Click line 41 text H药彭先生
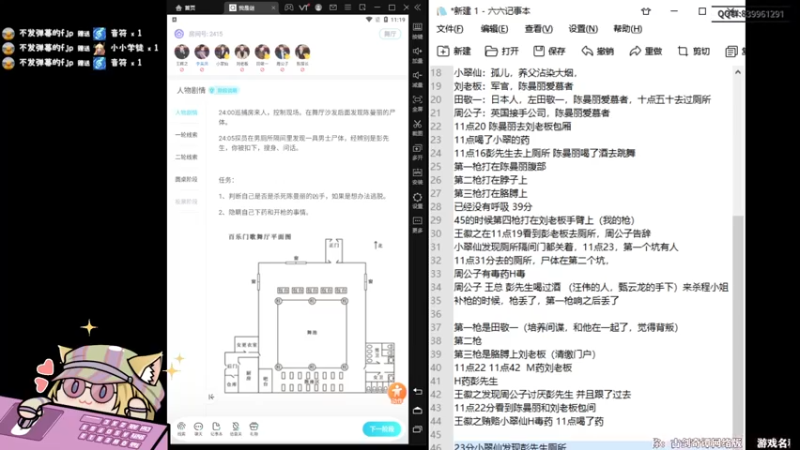800x450 pixels. click(x=476, y=381)
